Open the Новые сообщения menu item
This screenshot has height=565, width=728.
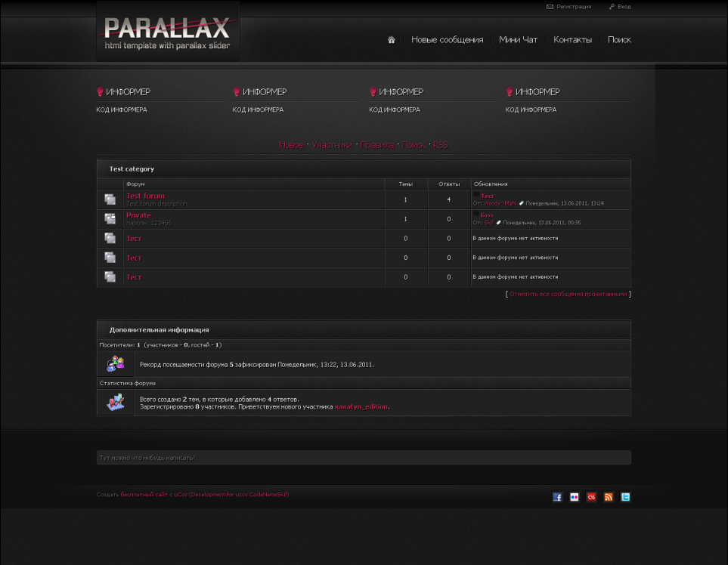[447, 40]
